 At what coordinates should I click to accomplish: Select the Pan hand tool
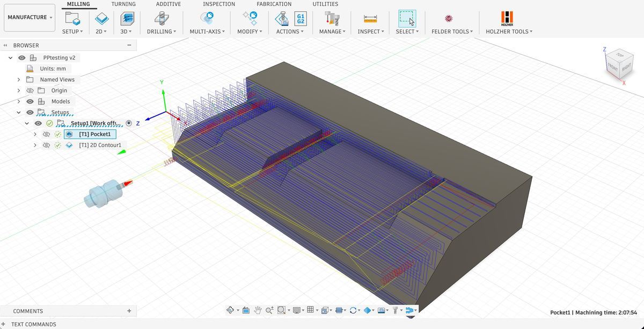coord(258,310)
